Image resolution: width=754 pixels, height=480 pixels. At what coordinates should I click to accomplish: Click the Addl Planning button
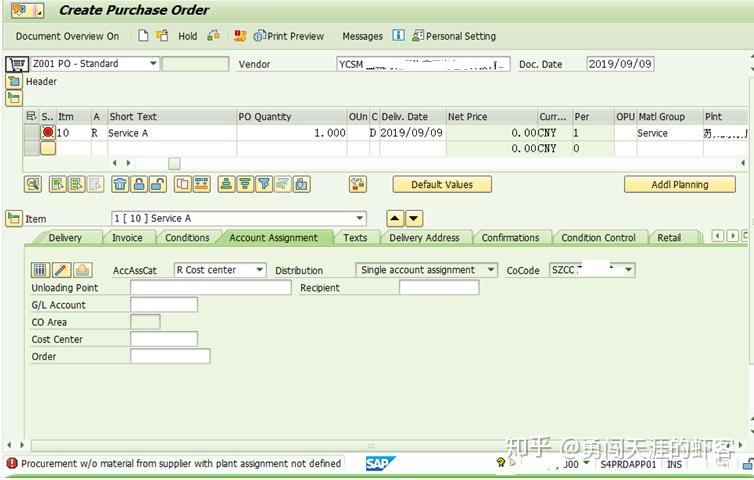pyautogui.click(x=679, y=184)
